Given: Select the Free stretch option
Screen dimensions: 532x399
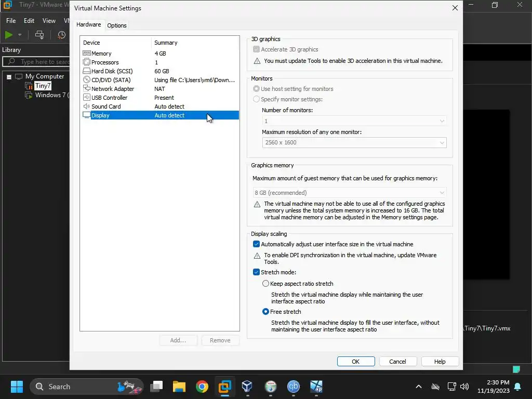Looking at the screenshot, I should 265,312.
